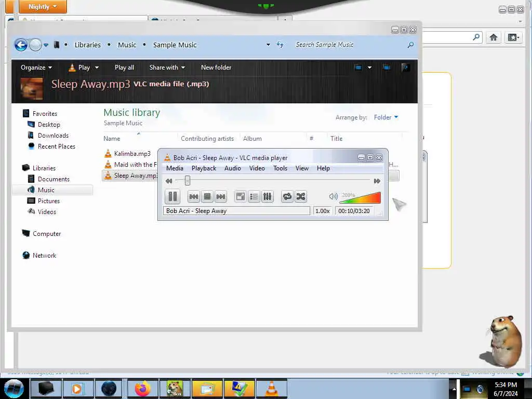Open Desktop in Favorites sidebar
The width and height of the screenshot is (532, 399).
pyautogui.click(x=49, y=125)
